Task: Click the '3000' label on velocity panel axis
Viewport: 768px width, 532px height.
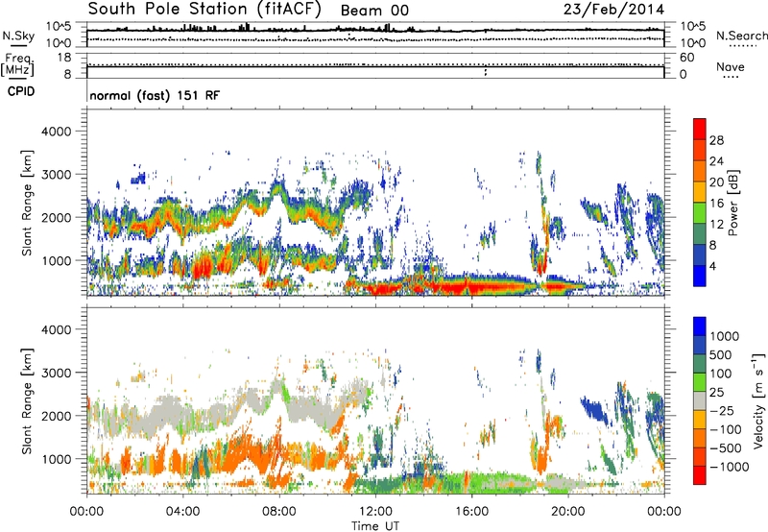Action: (x=56, y=373)
